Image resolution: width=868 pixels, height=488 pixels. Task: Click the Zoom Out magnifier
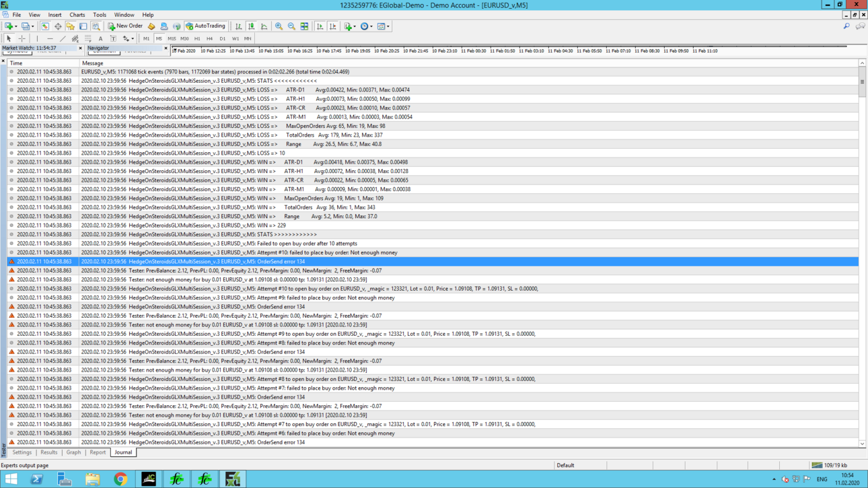291,26
